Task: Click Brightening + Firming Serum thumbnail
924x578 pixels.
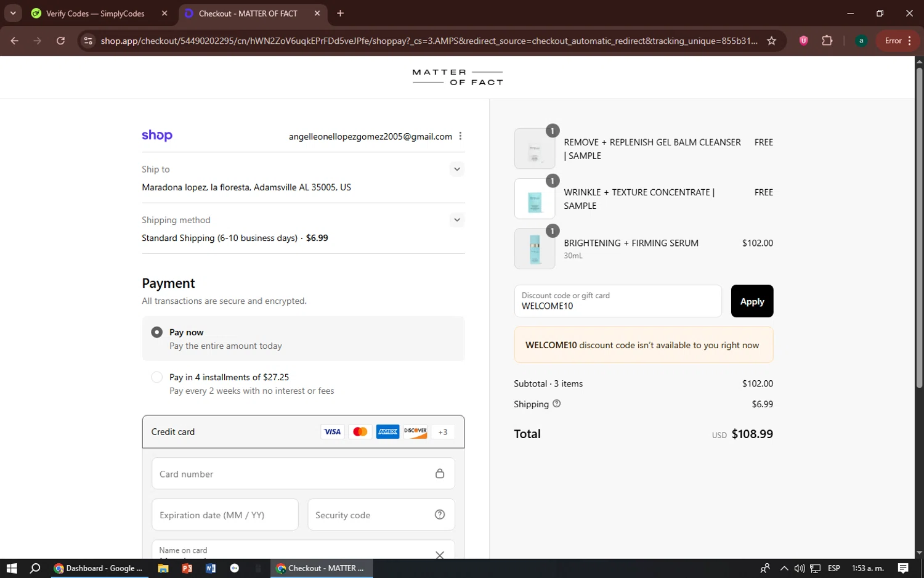Action: tap(535, 249)
